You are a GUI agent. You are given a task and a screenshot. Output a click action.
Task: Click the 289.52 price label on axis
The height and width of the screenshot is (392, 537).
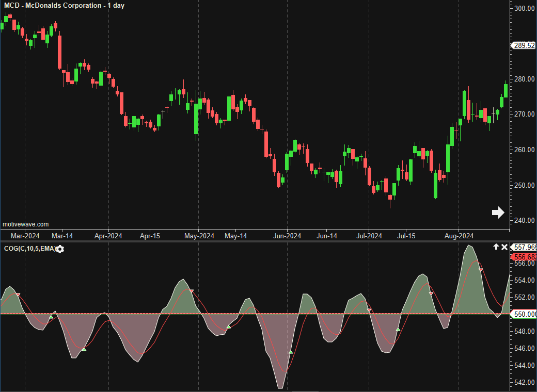(x=524, y=45)
